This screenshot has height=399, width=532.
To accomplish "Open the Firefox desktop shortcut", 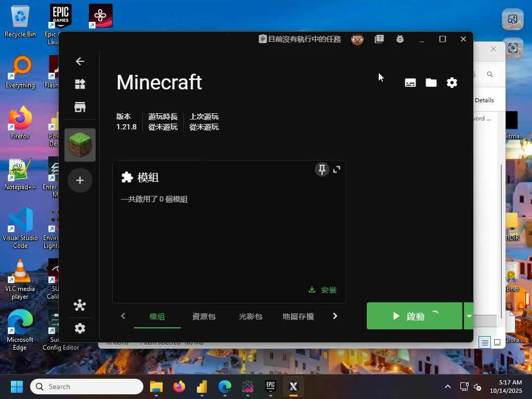I will point(20,123).
